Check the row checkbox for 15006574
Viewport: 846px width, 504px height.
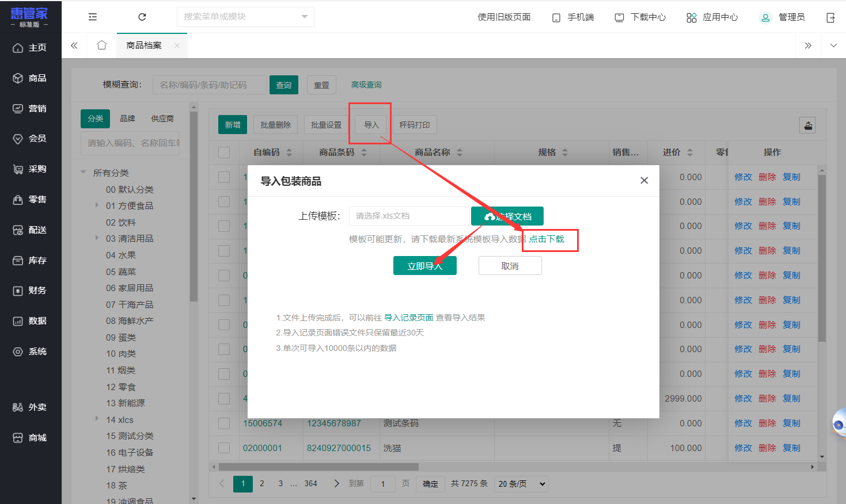[224, 423]
